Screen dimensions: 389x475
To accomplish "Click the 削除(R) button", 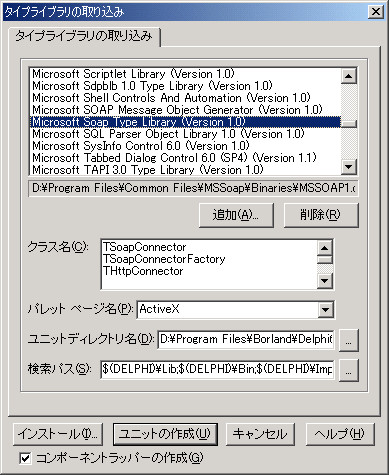I will click(321, 215).
